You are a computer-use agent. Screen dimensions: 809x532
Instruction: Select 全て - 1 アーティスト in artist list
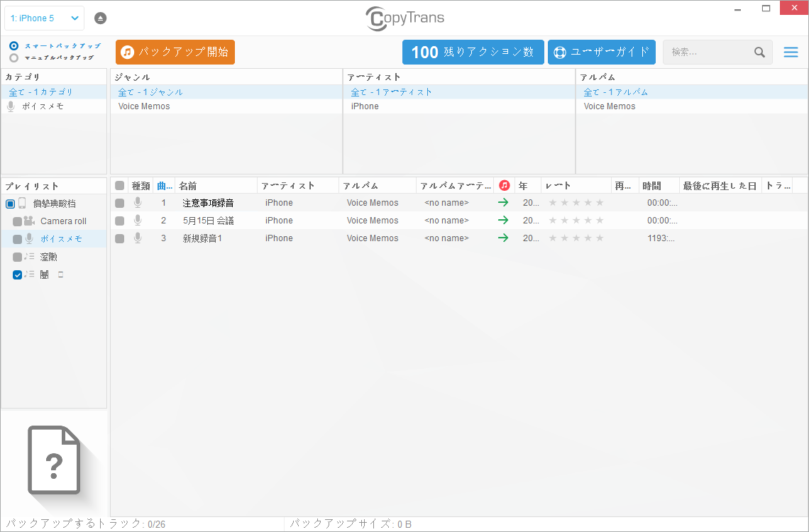click(x=458, y=92)
